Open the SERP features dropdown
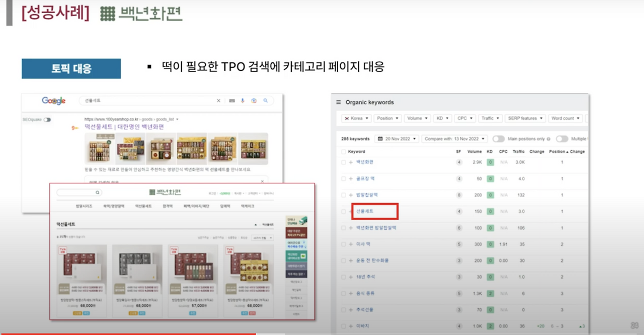The image size is (644, 335). [x=525, y=118]
